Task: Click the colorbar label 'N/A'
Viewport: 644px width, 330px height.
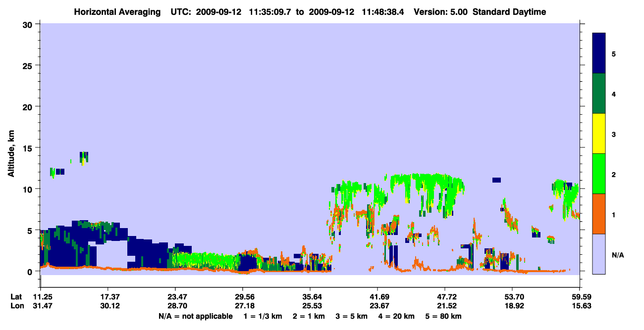Action: tap(617, 255)
